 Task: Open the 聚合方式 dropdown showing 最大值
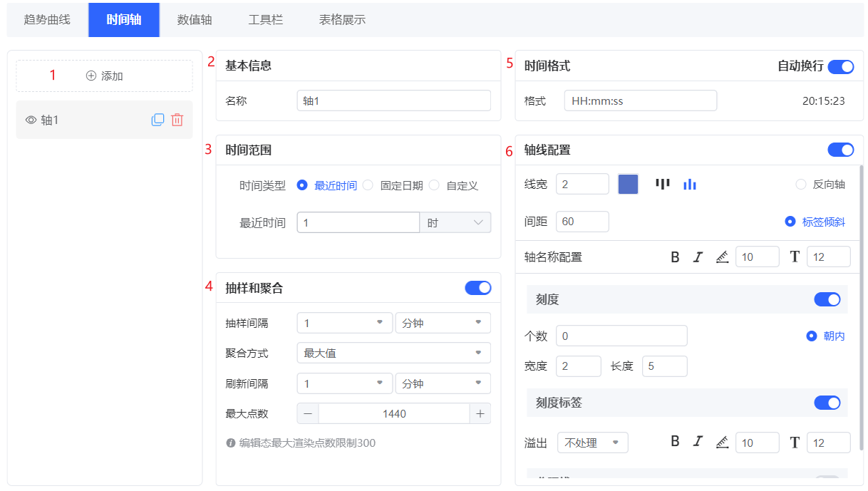393,353
